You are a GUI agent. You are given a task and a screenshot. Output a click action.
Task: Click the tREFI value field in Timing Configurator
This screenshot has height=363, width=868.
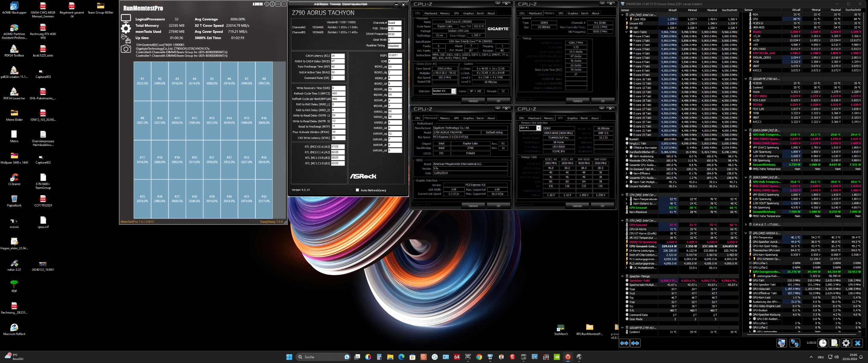pyautogui.click(x=395, y=55)
